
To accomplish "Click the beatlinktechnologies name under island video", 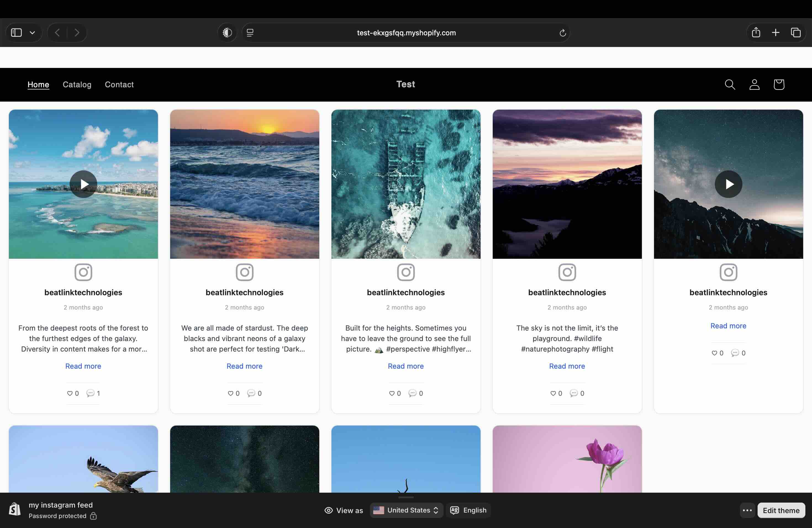I will tap(83, 292).
